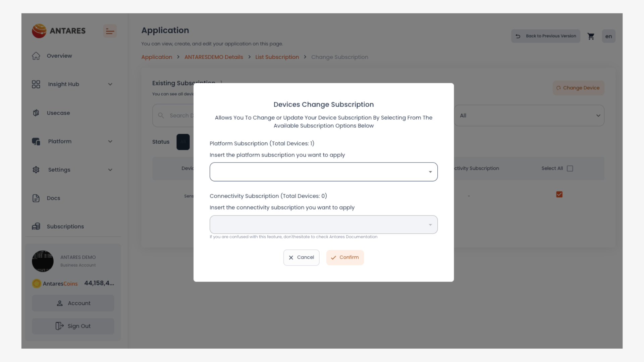Click the Settings gear icon
644x362 pixels.
coord(36,170)
